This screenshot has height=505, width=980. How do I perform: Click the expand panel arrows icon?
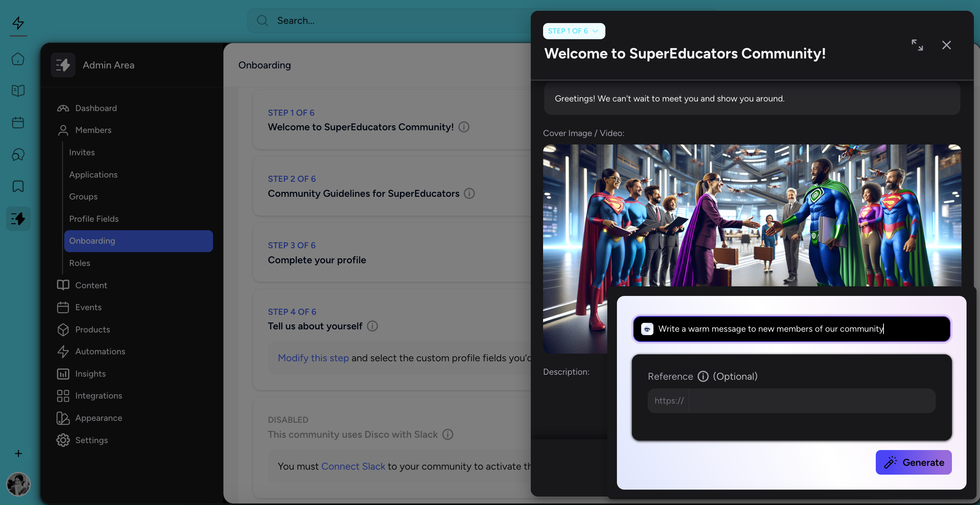pos(917,45)
